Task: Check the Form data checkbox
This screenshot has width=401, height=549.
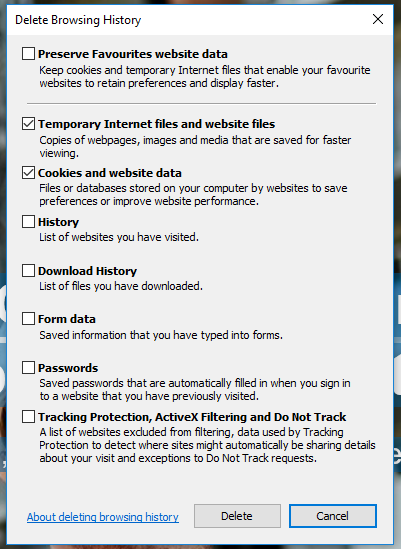Action: pos(28,319)
